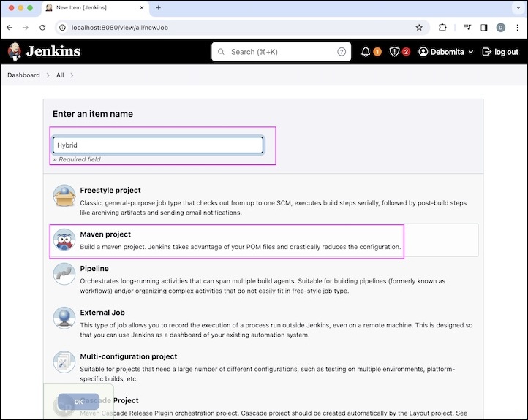Open the media controls toolbar icon
The width and height of the screenshot is (528, 420).
467,28
